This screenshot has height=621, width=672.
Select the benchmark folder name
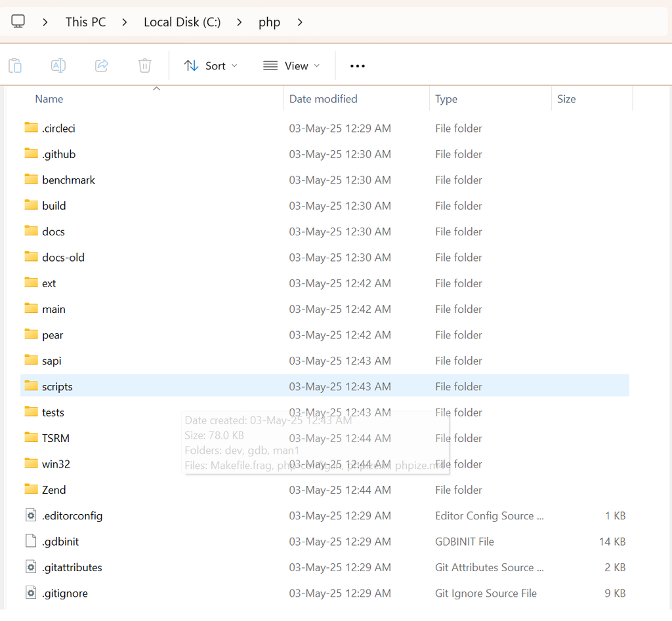68,180
